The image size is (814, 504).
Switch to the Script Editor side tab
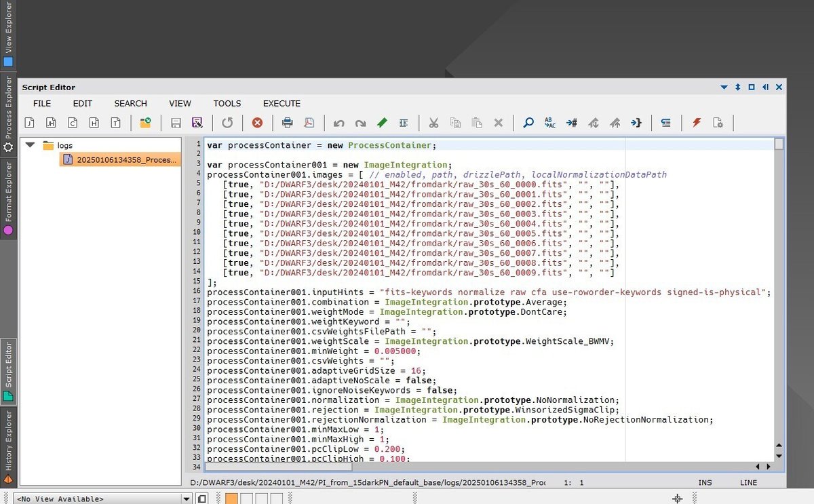[x=8, y=371]
